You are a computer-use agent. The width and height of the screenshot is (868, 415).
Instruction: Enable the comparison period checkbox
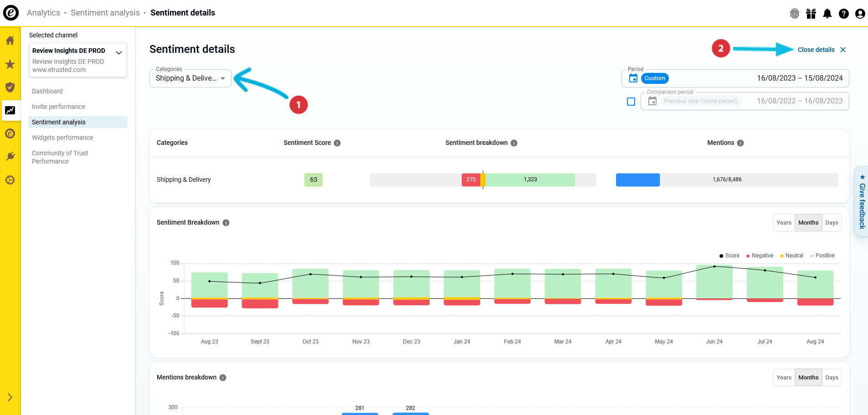click(631, 102)
